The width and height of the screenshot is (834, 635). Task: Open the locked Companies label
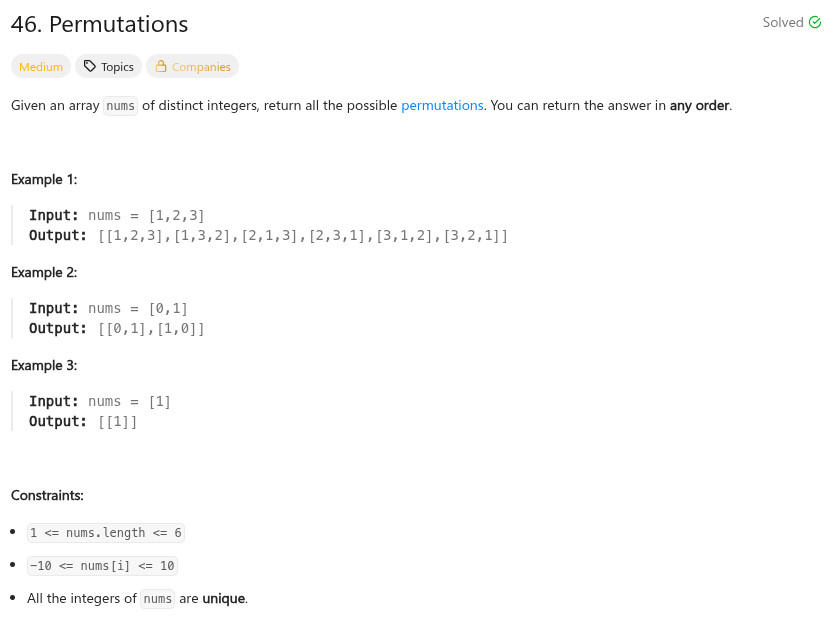point(201,67)
